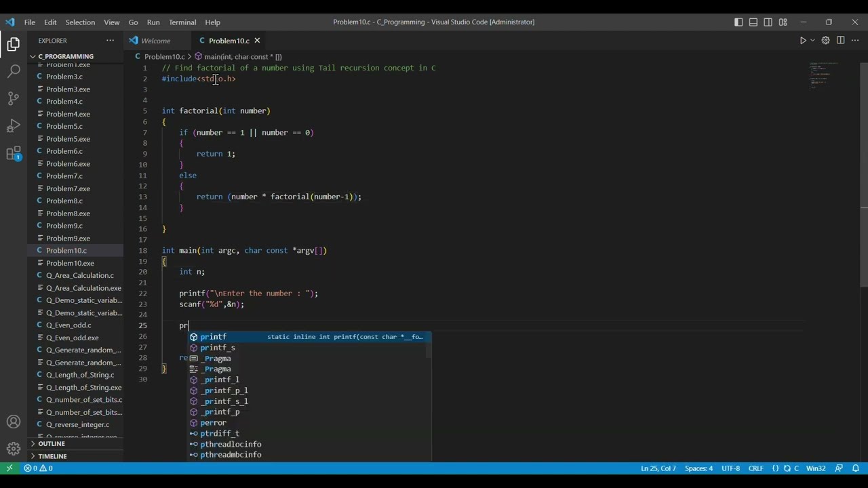Toggle the primary side bar
Screen dimensions: 868x488
click(x=738, y=22)
